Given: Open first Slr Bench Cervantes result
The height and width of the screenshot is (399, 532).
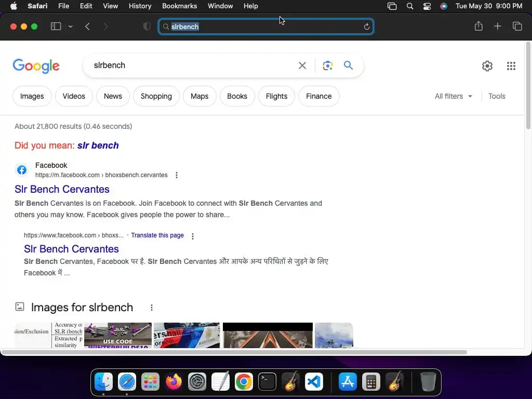Looking at the screenshot, I should 62,189.
